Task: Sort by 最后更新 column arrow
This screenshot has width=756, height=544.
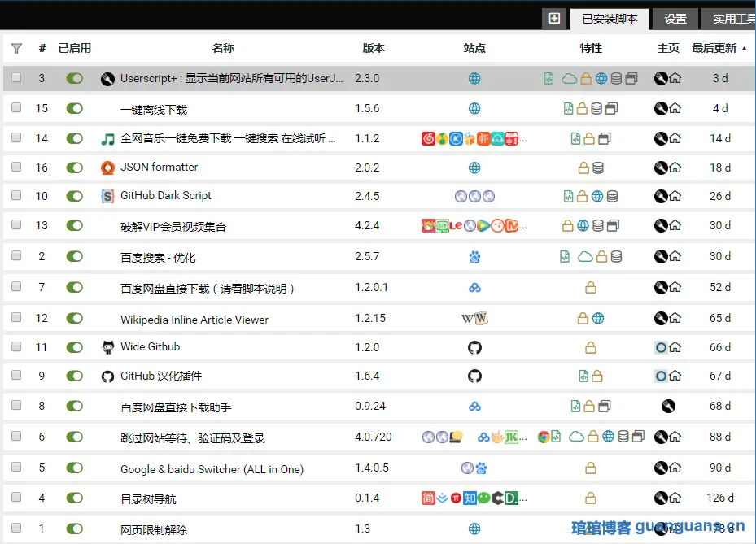Action: (x=745, y=48)
